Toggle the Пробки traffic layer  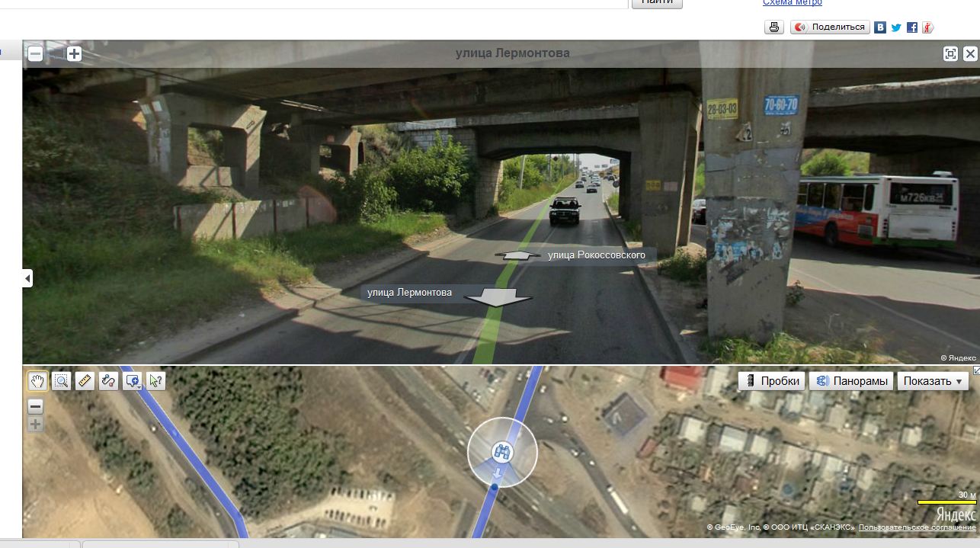(771, 381)
